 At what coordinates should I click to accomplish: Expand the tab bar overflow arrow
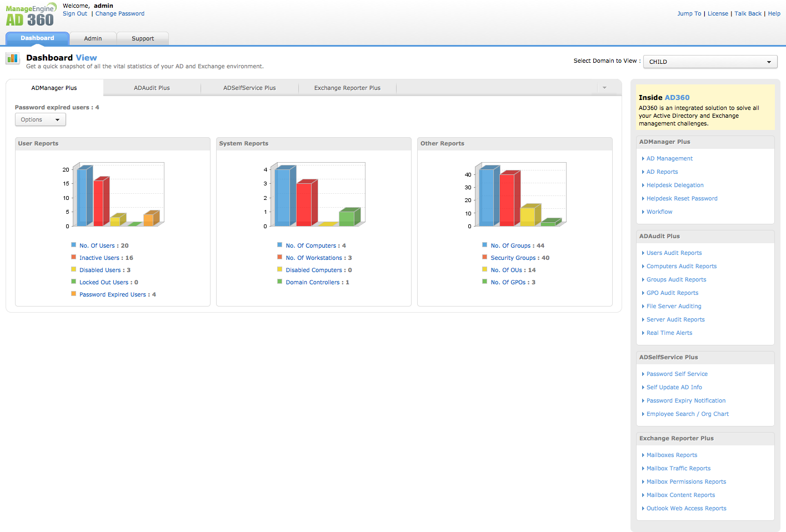[604, 88]
